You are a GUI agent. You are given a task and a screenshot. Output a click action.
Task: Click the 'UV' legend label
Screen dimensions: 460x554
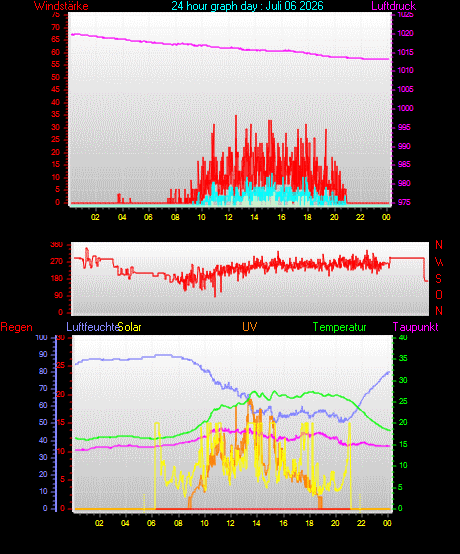249,326
